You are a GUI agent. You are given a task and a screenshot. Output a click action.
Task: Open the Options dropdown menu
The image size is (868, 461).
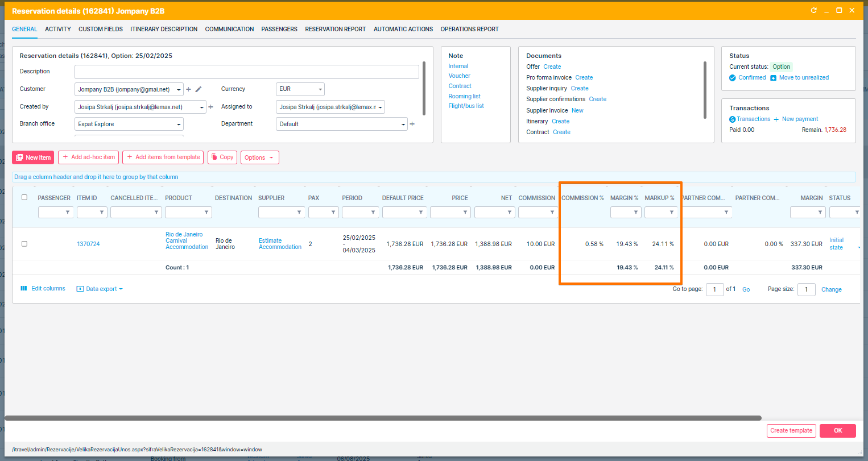[259, 157]
